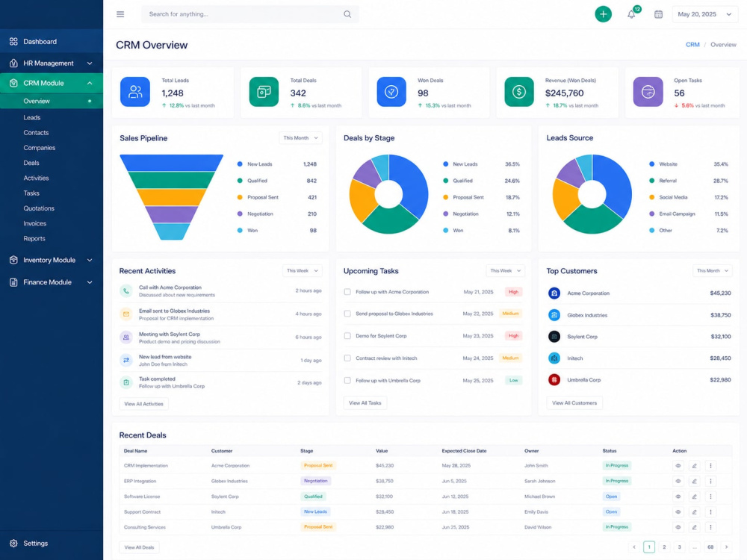Screen dimensions: 747x560
Task: Click the Total Leads people icon
Action: point(135,91)
